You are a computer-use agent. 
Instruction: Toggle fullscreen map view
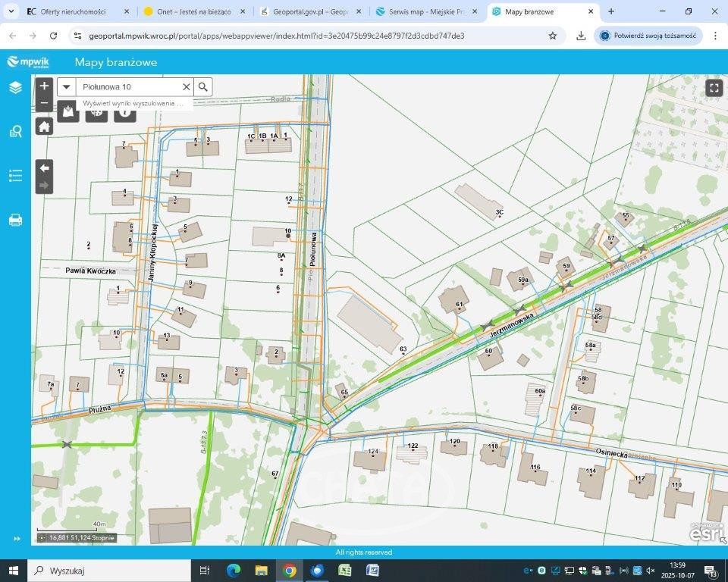coord(714,88)
